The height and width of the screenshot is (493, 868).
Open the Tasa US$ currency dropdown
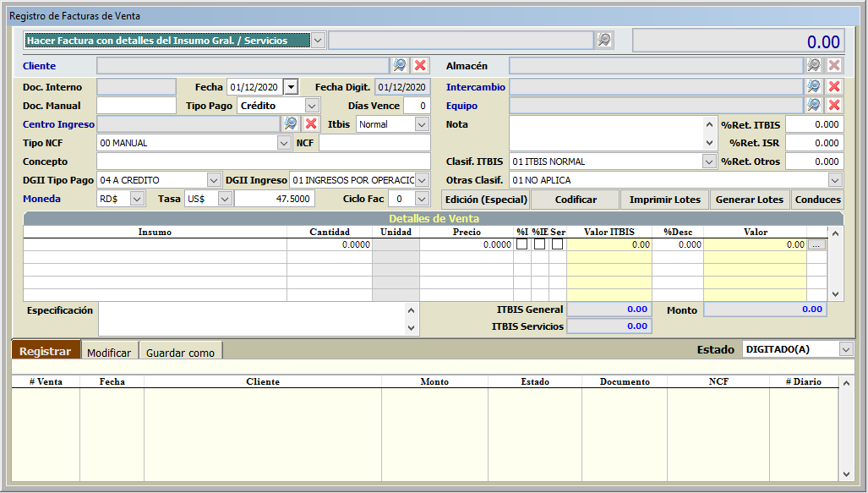(225, 199)
